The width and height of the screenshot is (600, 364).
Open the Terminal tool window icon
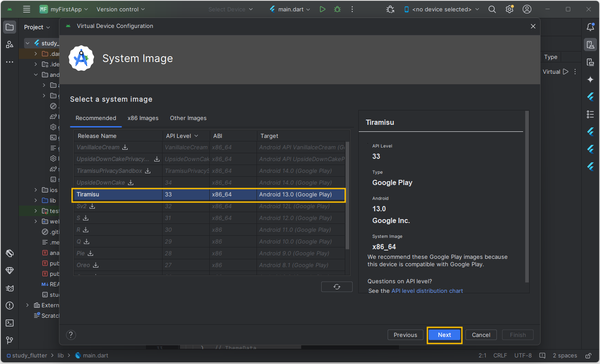[x=9, y=323]
